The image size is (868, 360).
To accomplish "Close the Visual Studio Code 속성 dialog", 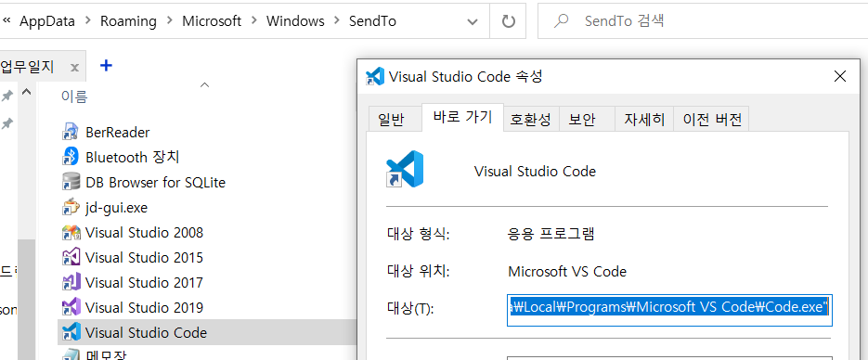I will pos(840,76).
